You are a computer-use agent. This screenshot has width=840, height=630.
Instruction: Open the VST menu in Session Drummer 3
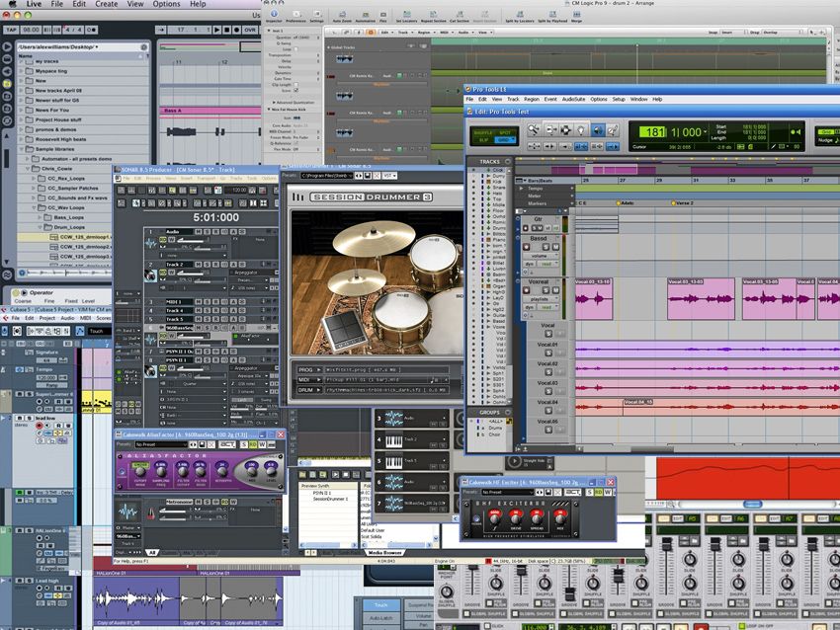coord(389,175)
